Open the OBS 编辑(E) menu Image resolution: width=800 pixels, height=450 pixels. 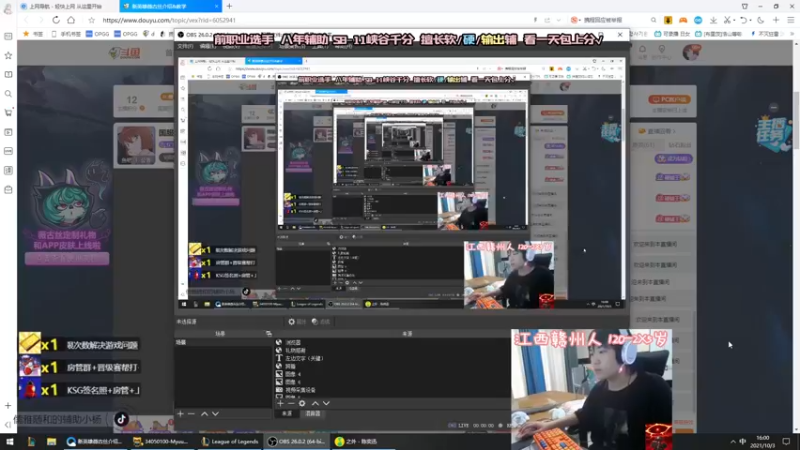(x=208, y=46)
